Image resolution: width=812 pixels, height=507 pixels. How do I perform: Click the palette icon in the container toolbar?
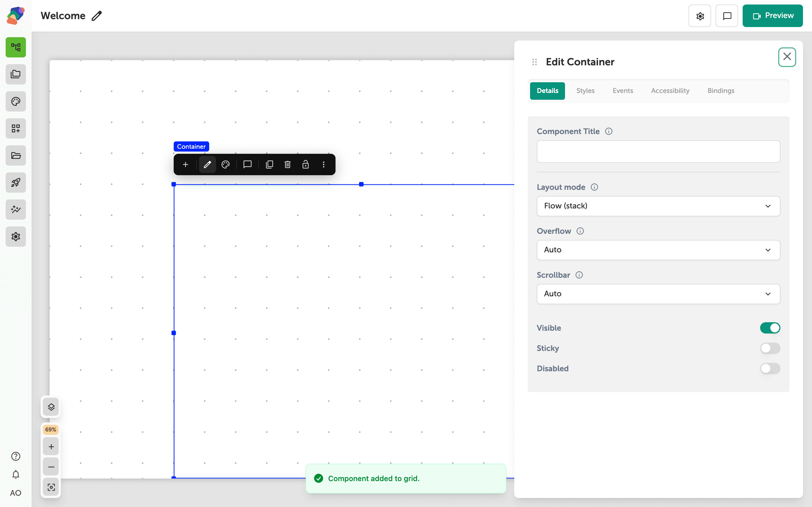(x=226, y=164)
